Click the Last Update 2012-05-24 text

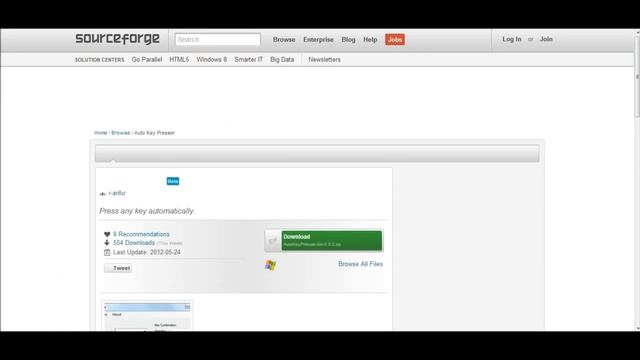(x=147, y=252)
